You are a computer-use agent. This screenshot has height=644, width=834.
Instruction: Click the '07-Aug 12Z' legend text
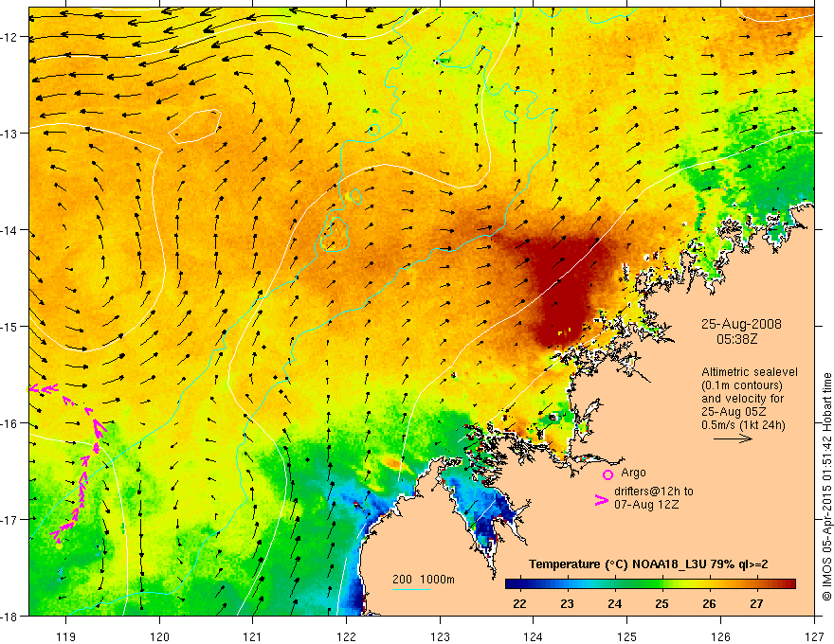coord(646,505)
